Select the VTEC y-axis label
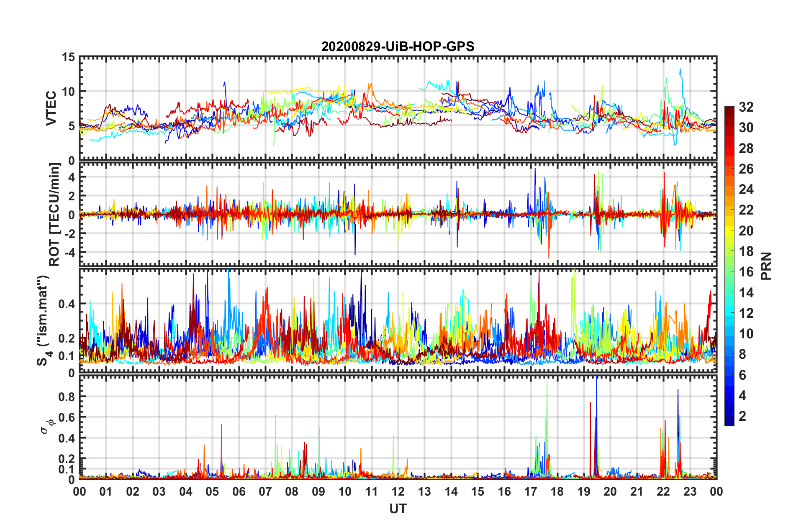Screen dimensions: 796x532 [51, 108]
